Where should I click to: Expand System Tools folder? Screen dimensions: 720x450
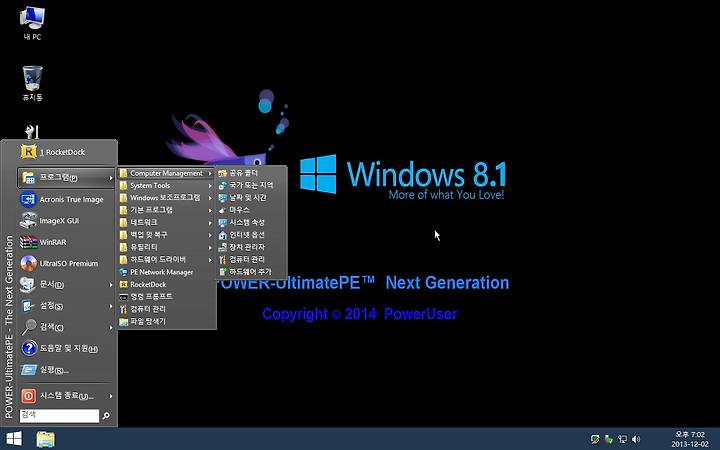[166, 186]
